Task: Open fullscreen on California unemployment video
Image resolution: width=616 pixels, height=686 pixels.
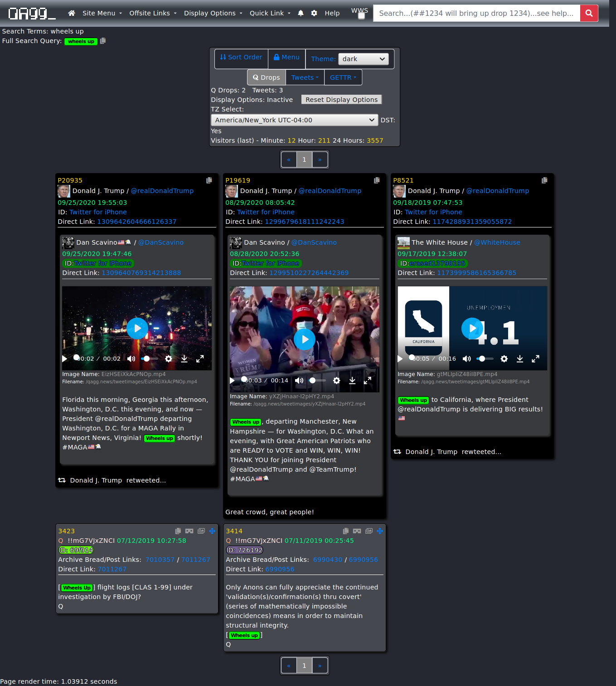Action: pos(535,359)
